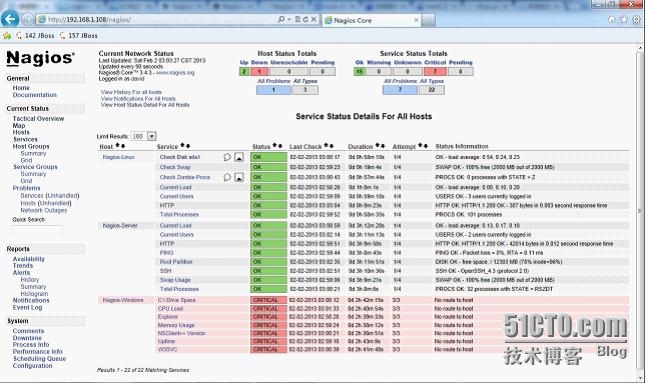This screenshot has width=646, height=384.
Task: Open Event Log in the sidebar
Action: tap(27, 307)
